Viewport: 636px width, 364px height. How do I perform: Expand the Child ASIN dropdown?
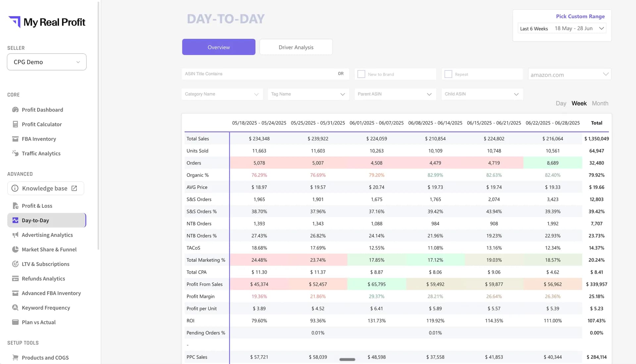482,94
